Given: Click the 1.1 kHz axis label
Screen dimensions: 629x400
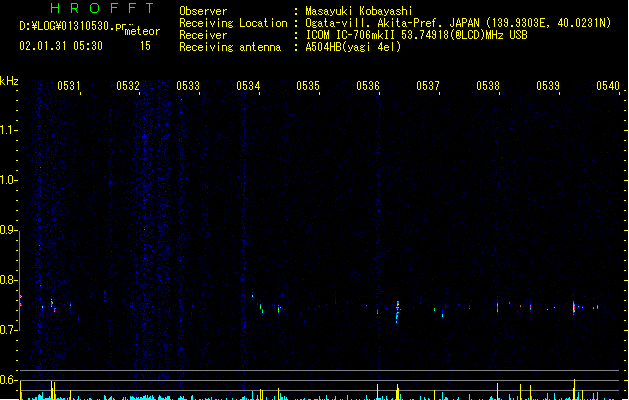Looking at the screenshot, I should pyautogui.click(x=8, y=130).
